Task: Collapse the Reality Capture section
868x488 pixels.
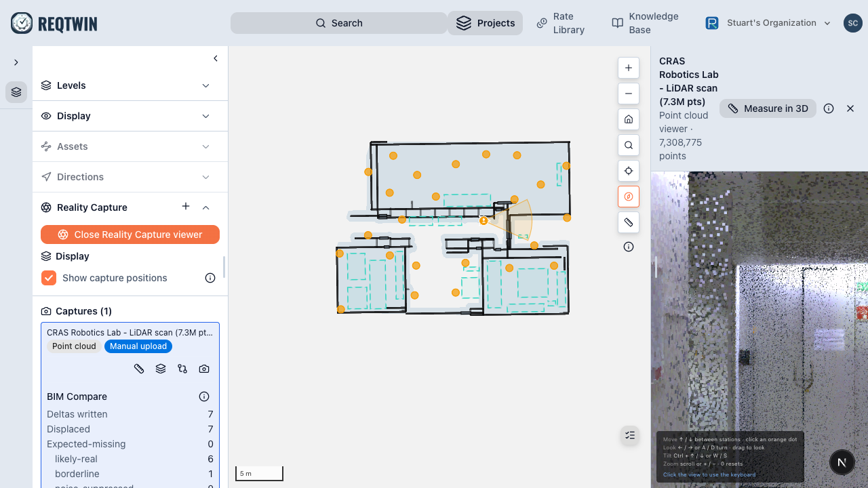Action: pyautogui.click(x=206, y=207)
